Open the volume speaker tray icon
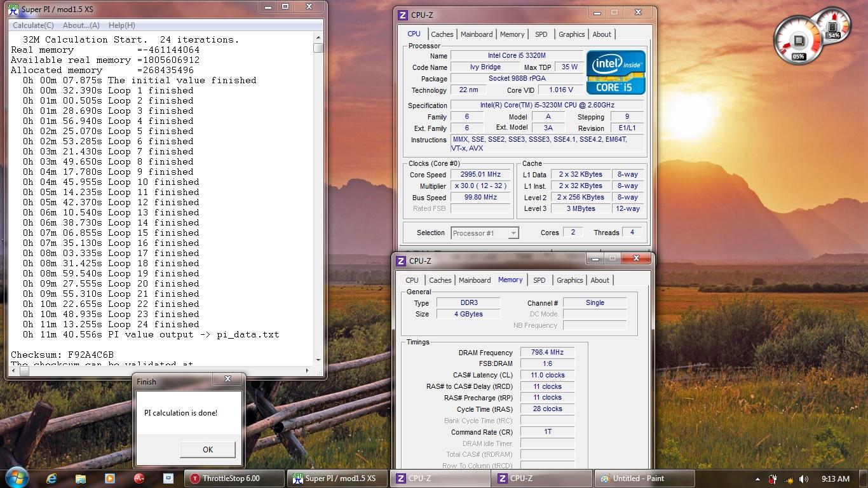This screenshot has height=488, width=868. [805, 479]
